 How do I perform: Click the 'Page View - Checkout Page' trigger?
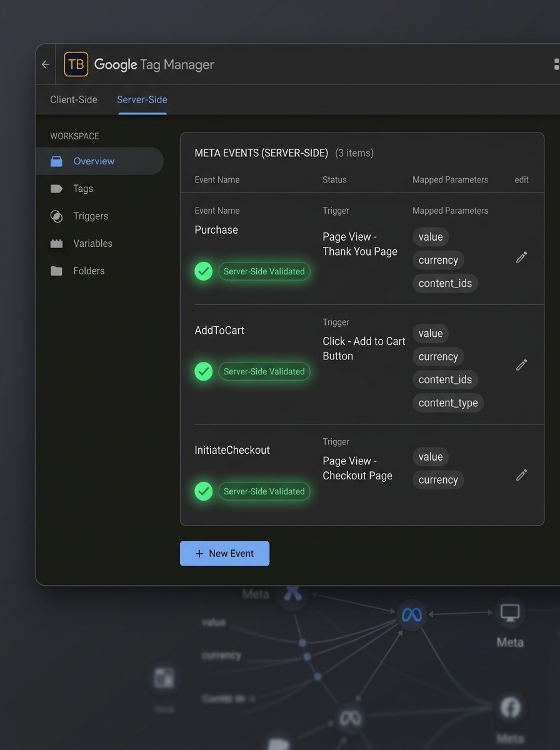(357, 468)
